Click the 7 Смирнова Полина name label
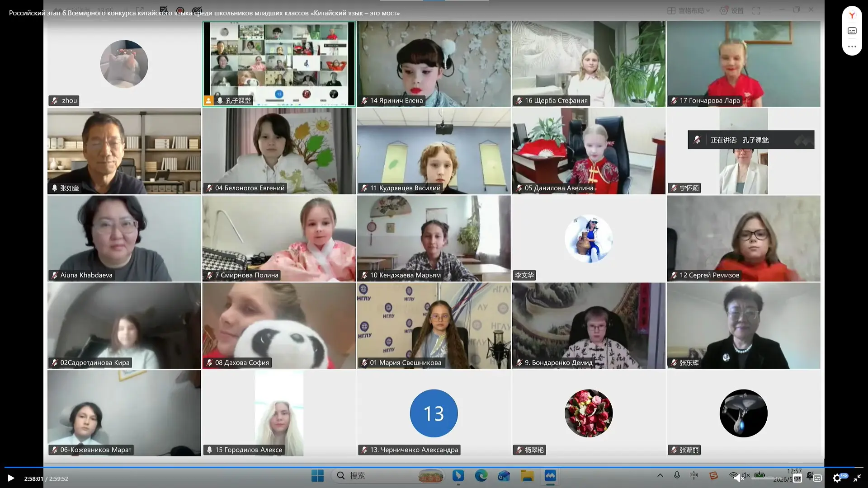 click(x=242, y=275)
